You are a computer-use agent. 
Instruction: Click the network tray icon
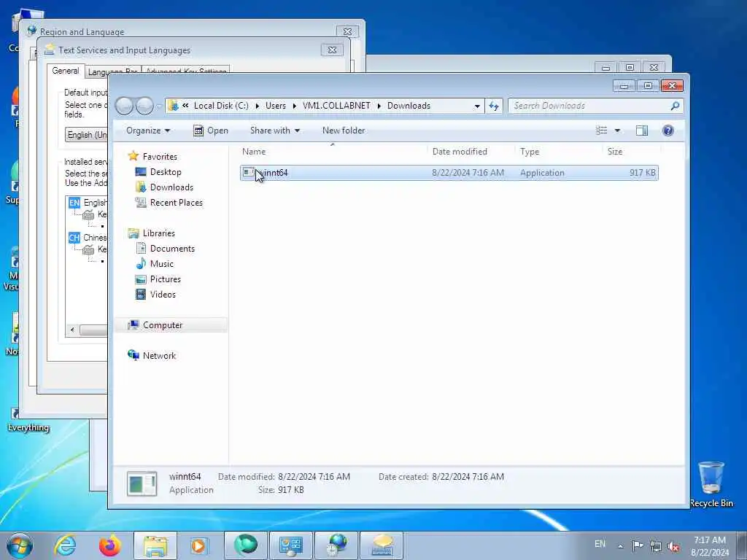pos(656,546)
